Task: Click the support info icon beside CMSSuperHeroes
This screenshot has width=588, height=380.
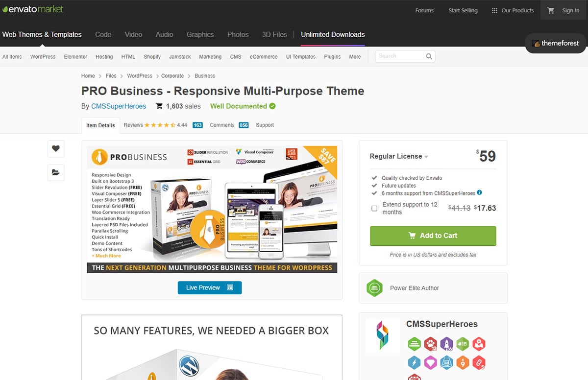Action: (x=479, y=193)
